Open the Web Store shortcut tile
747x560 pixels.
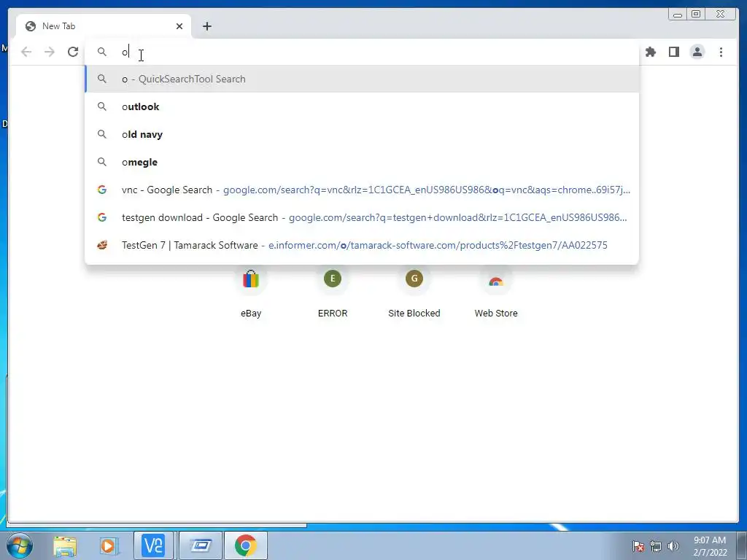496,292
